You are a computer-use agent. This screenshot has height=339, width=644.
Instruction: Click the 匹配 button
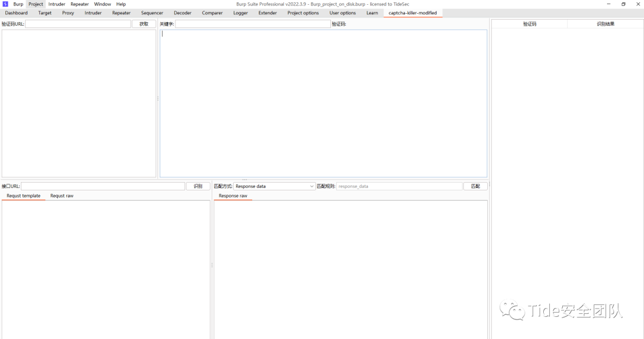pyautogui.click(x=476, y=186)
